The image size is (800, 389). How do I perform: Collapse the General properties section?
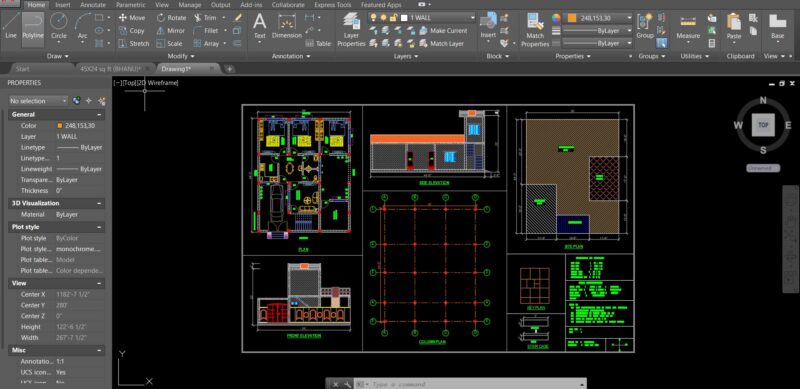[99, 114]
